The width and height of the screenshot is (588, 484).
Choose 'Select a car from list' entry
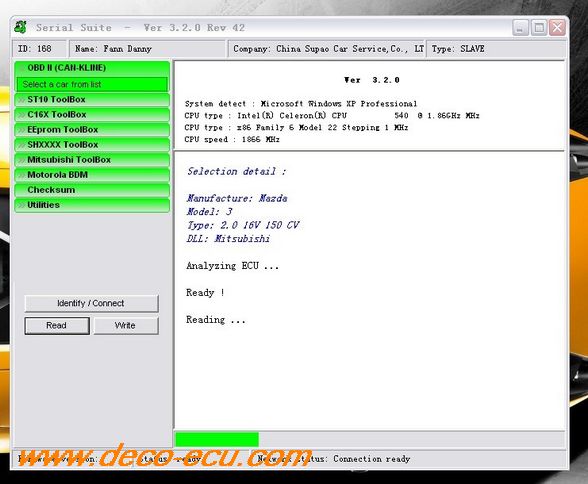92,84
